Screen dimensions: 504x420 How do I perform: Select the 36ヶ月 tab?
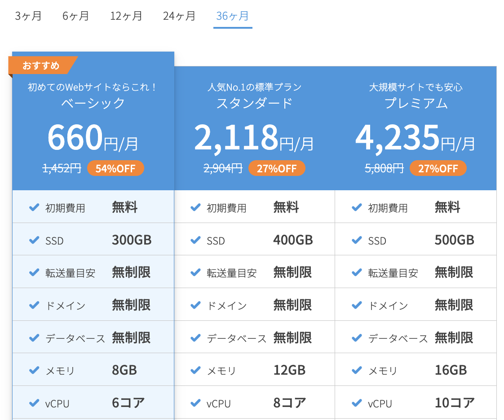[x=232, y=16]
